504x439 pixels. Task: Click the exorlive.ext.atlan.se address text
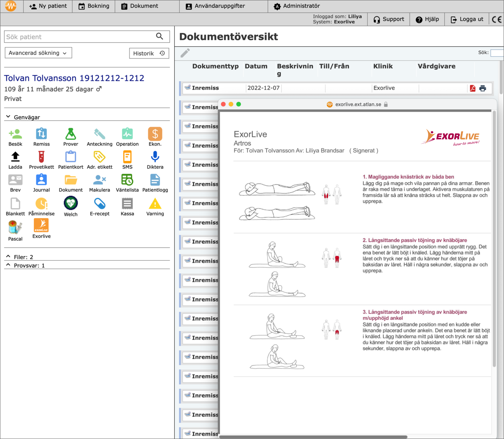click(x=358, y=104)
